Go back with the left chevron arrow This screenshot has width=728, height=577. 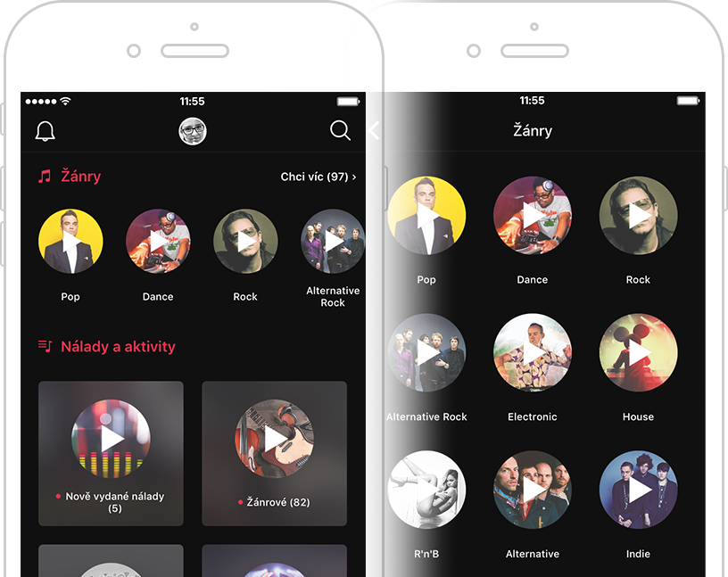pos(374,130)
